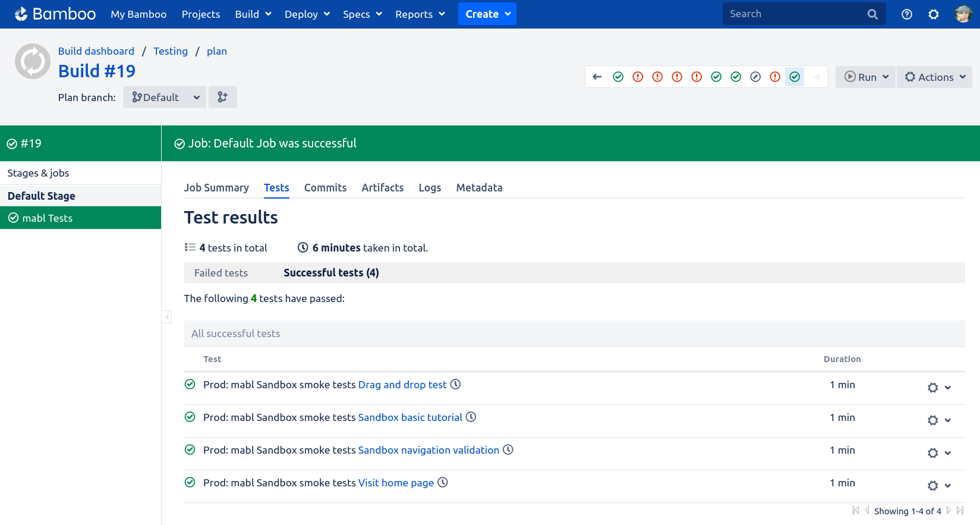Open gear actions menu for Drag and drop test
The height and width of the screenshot is (525, 980).
coord(939,388)
